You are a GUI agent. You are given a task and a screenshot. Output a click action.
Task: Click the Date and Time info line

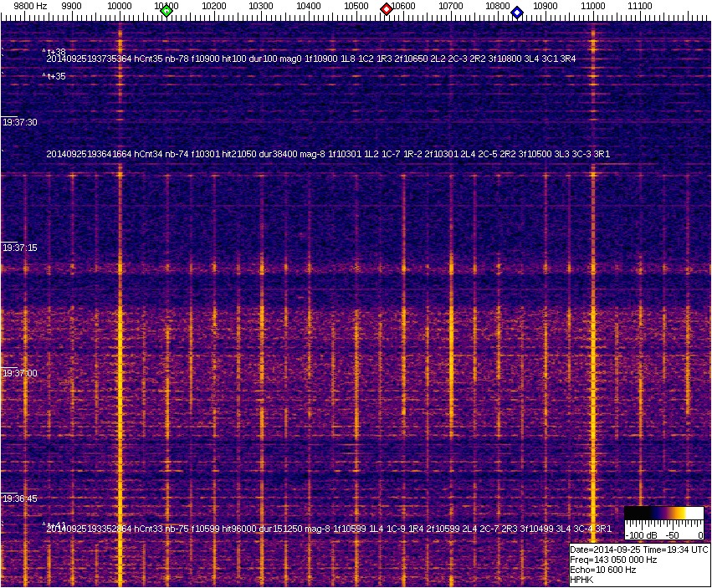[639, 550]
